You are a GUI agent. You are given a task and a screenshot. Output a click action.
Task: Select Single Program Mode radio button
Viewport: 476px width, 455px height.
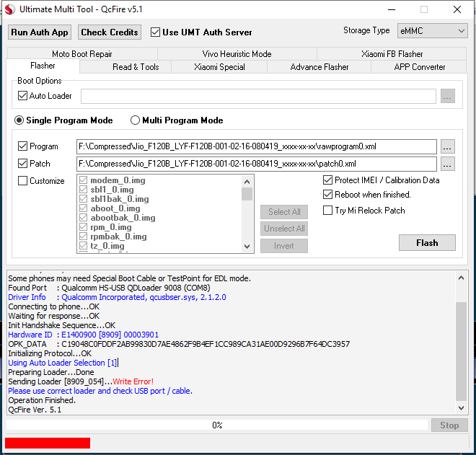pos(19,120)
